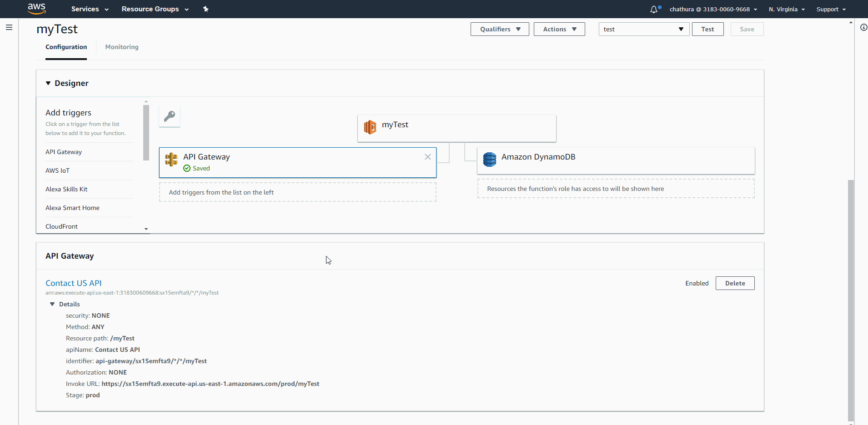Click the page scroll up arrow

coord(851,22)
